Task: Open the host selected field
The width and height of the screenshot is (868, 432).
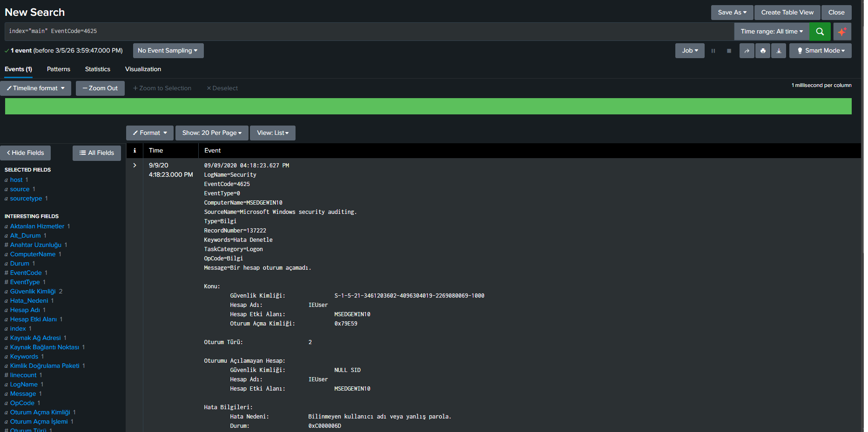Action: [x=16, y=180]
